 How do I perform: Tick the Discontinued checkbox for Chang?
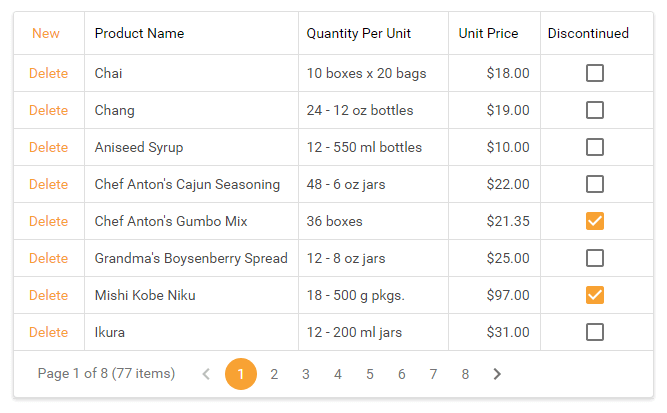point(595,110)
